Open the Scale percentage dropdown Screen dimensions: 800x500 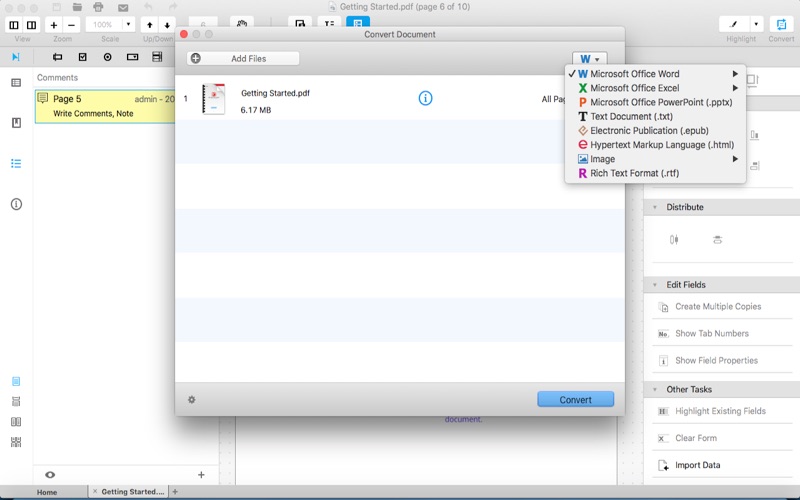pyautogui.click(x=128, y=24)
